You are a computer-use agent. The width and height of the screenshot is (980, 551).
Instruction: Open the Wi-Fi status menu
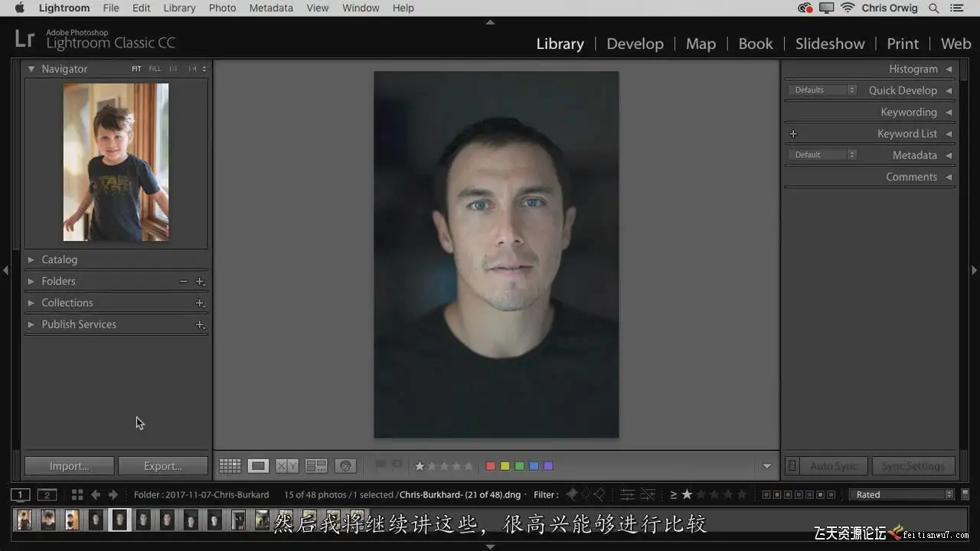pyautogui.click(x=848, y=8)
